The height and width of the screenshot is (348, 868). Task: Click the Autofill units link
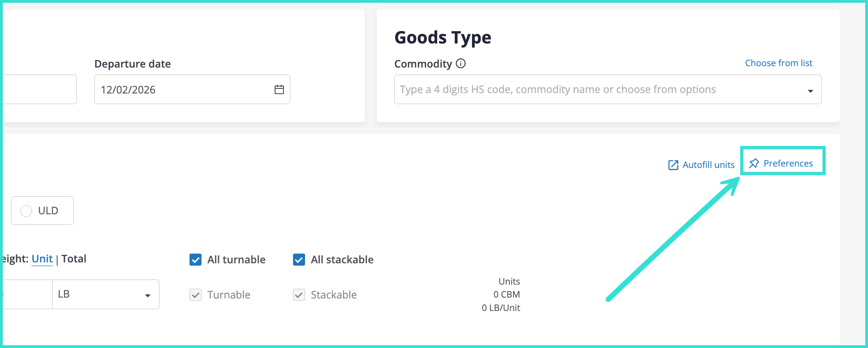[708, 165]
